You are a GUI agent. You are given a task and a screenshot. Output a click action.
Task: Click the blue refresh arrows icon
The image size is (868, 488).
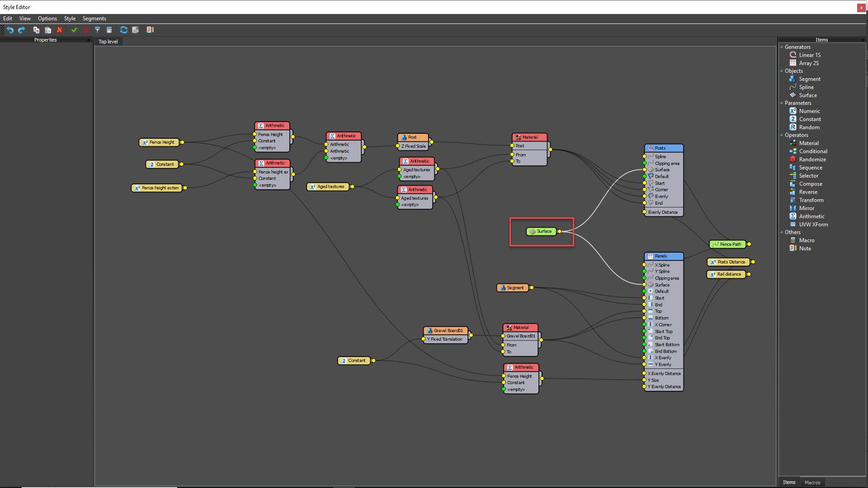123,30
